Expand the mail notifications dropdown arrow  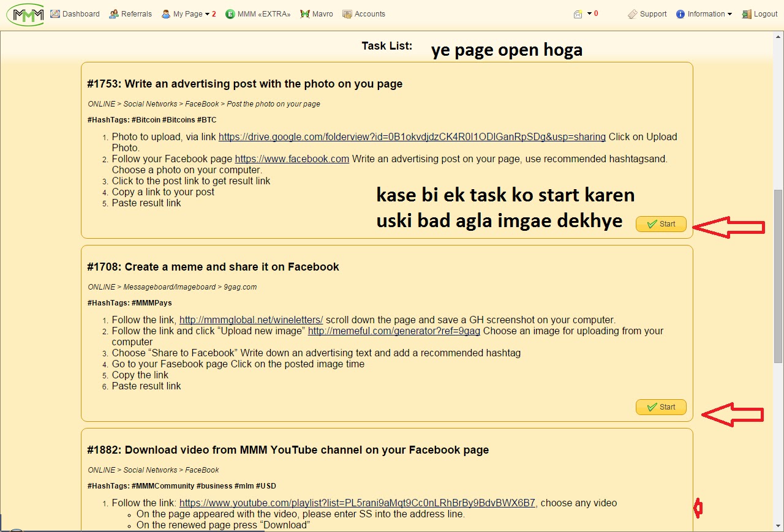click(589, 13)
